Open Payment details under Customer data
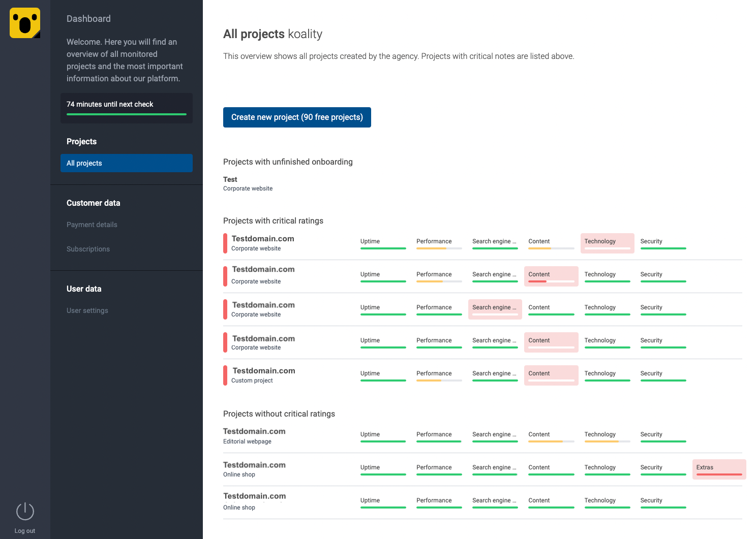This screenshot has width=756, height=539. (x=92, y=225)
